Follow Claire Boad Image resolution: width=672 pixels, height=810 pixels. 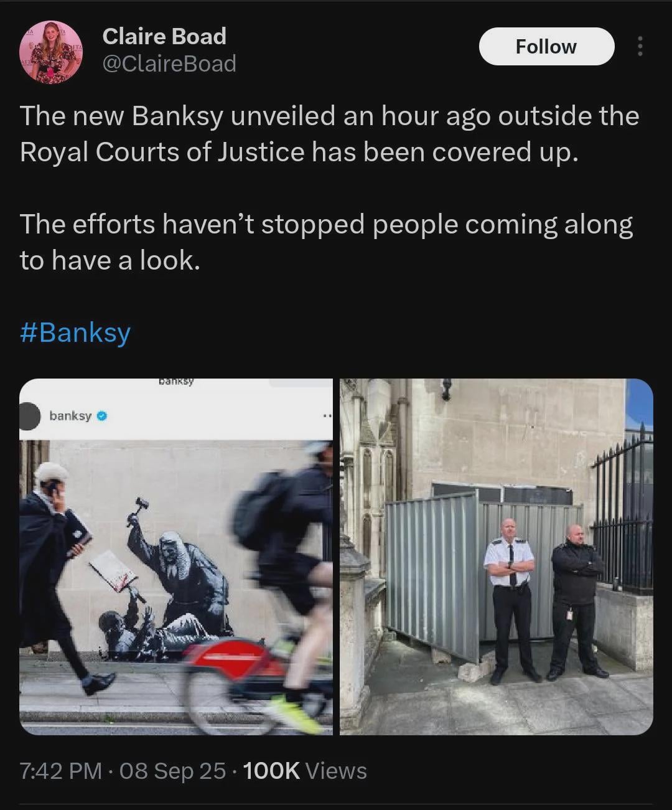(x=546, y=47)
